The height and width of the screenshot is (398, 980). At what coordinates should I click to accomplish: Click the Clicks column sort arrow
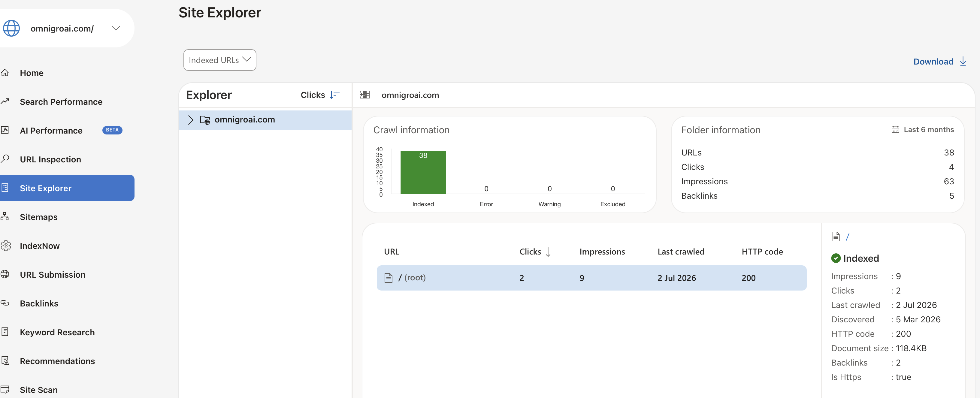[x=548, y=252]
